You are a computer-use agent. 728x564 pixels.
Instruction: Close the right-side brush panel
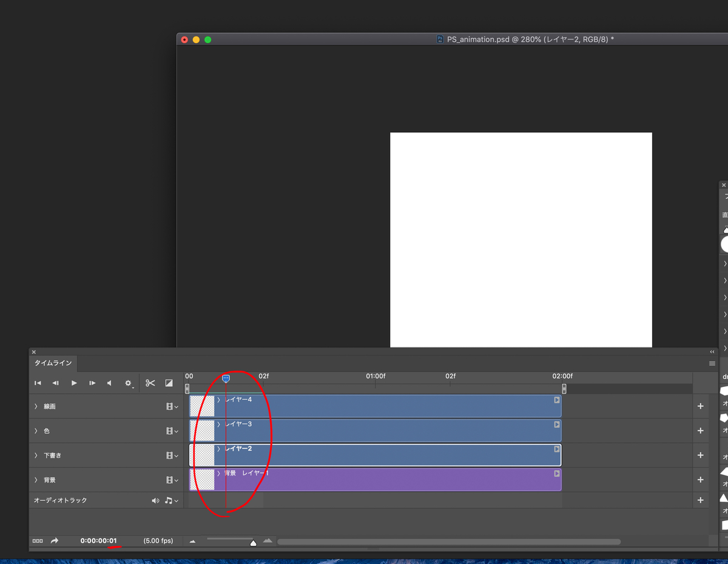coord(724,185)
